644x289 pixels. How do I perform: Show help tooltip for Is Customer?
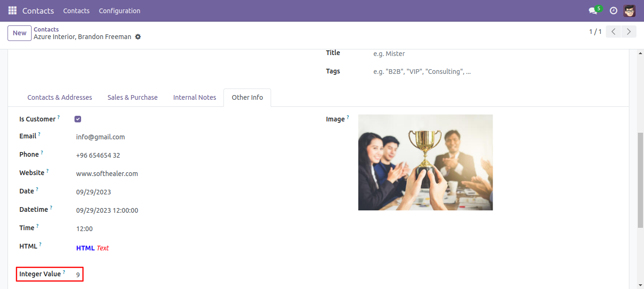(x=58, y=117)
